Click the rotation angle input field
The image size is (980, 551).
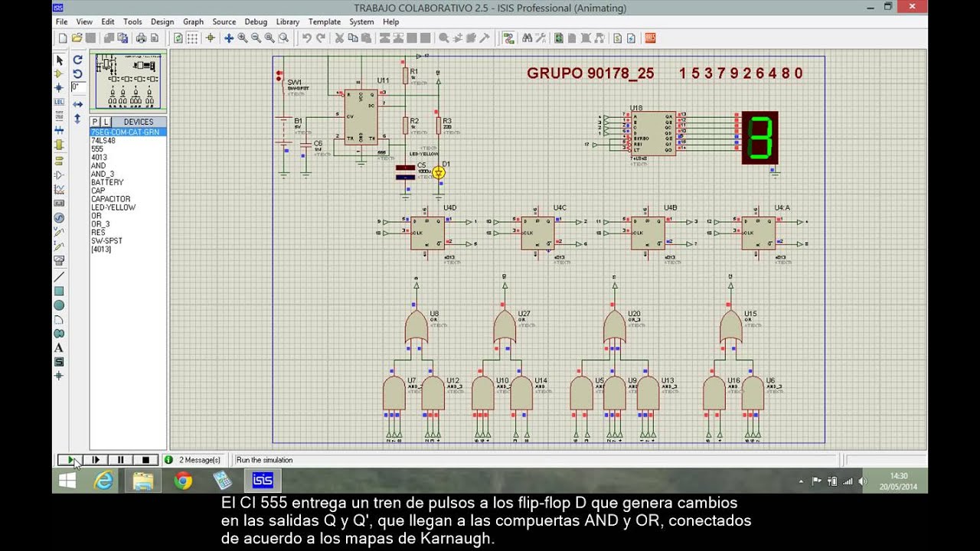coord(77,87)
